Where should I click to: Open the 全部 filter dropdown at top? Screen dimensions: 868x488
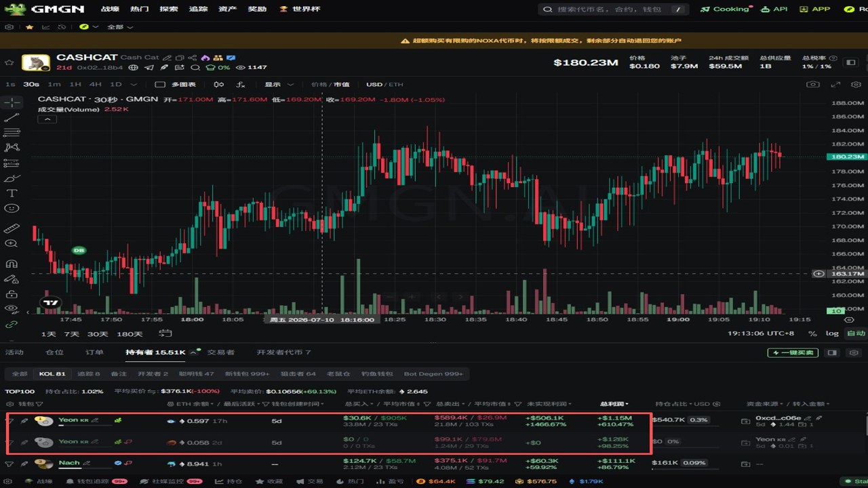(120, 27)
